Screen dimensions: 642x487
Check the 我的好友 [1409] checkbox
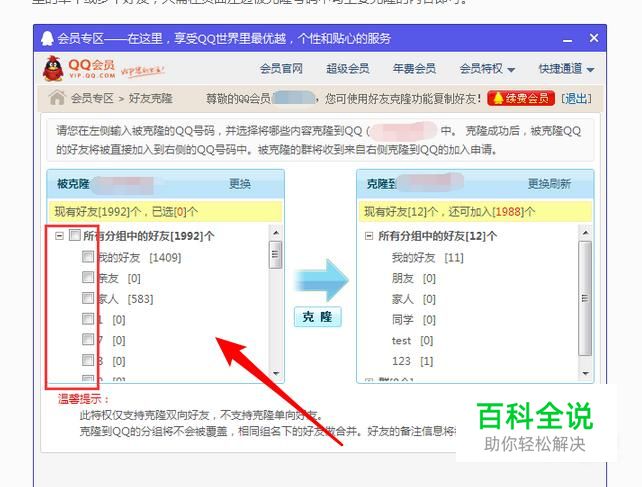click(88, 256)
